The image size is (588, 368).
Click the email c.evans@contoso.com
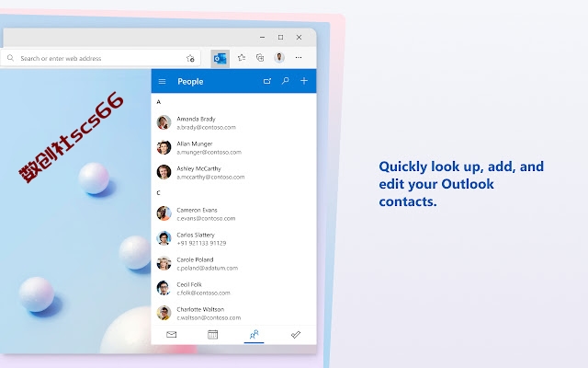[x=206, y=218]
